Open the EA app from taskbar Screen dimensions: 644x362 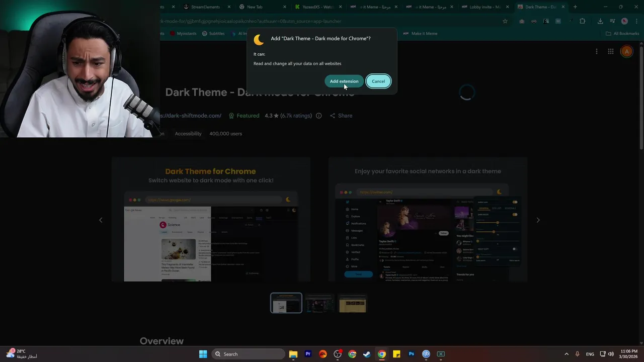click(x=323, y=354)
